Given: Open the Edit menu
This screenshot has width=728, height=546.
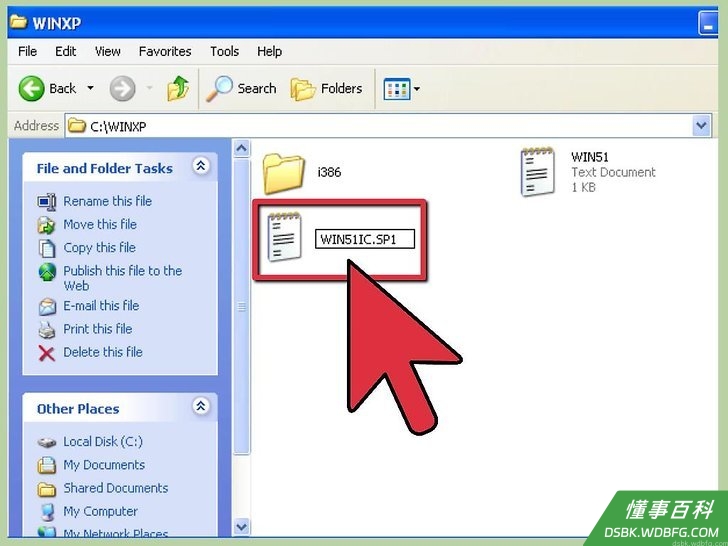Looking at the screenshot, I should click(65, 51).
